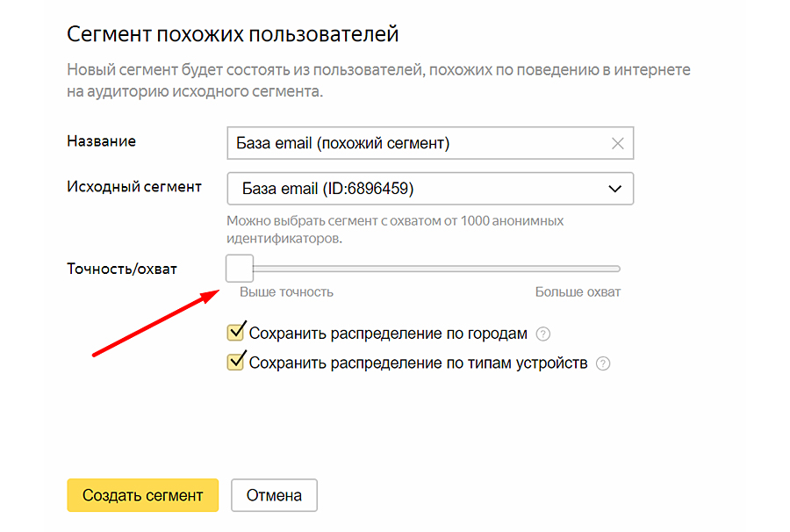Image resolution: width=790 pixels, height=532 pixels.
Task: Click the accuracy/reach slider handle
Action: click(x=240, y=269)
